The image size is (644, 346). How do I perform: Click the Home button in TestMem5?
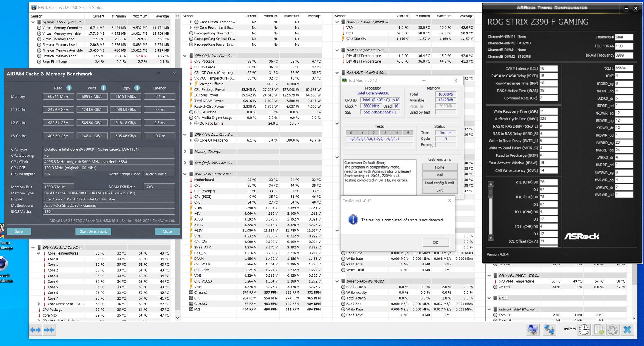pyautogui.click(x=440, y=167)
